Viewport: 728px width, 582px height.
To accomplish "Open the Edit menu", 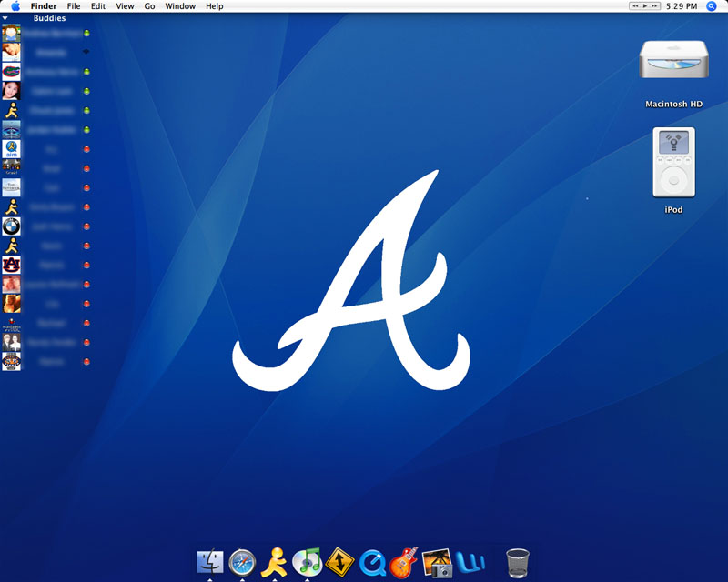I will (x=97, y=6).
